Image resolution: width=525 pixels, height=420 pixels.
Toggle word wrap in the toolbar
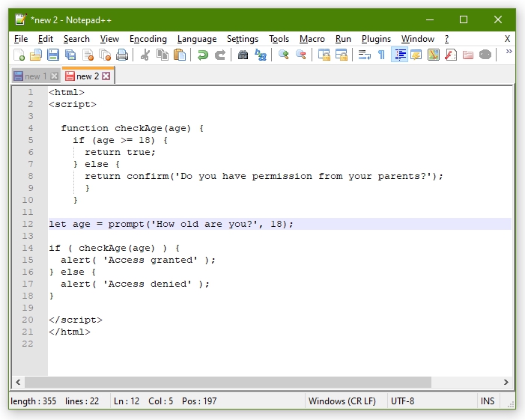[x=364, y=55]
